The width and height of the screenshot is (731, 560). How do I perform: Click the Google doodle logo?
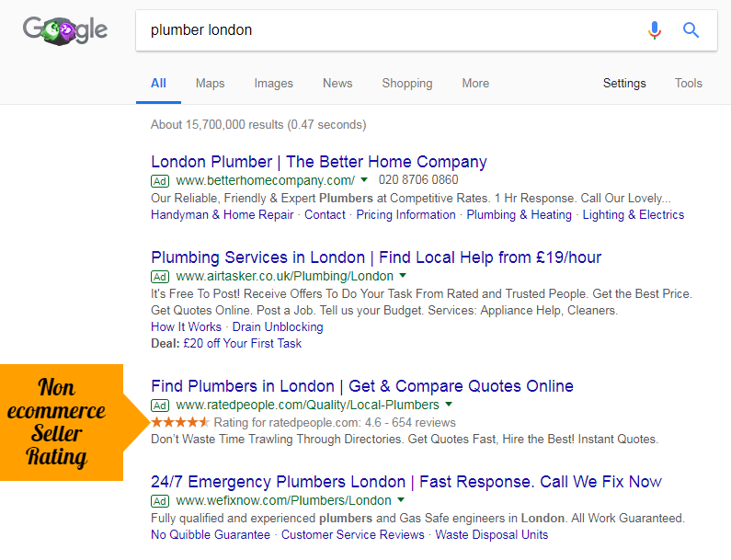65,30
